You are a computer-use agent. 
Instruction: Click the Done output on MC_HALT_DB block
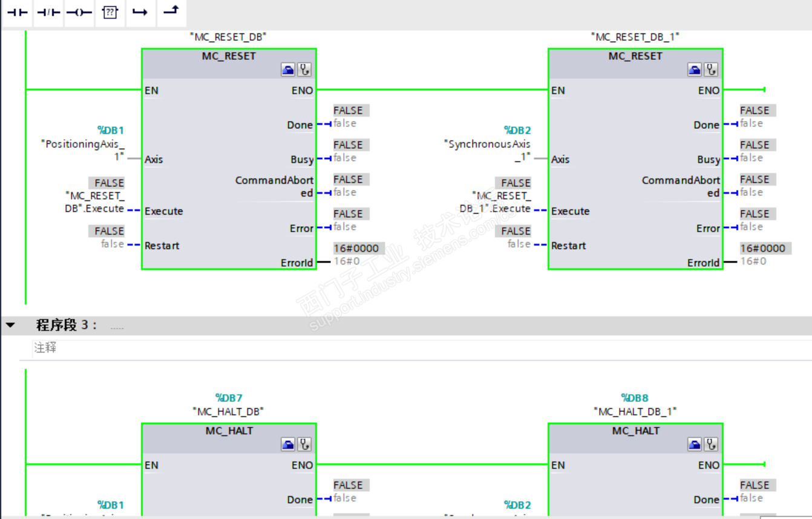tap(300, 500)
